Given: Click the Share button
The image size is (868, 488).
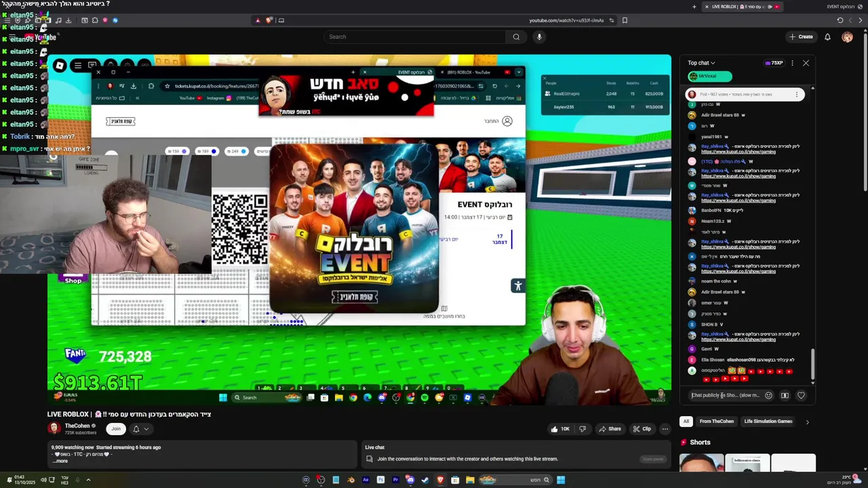Looking at the screenshot, I should point(610,428).
